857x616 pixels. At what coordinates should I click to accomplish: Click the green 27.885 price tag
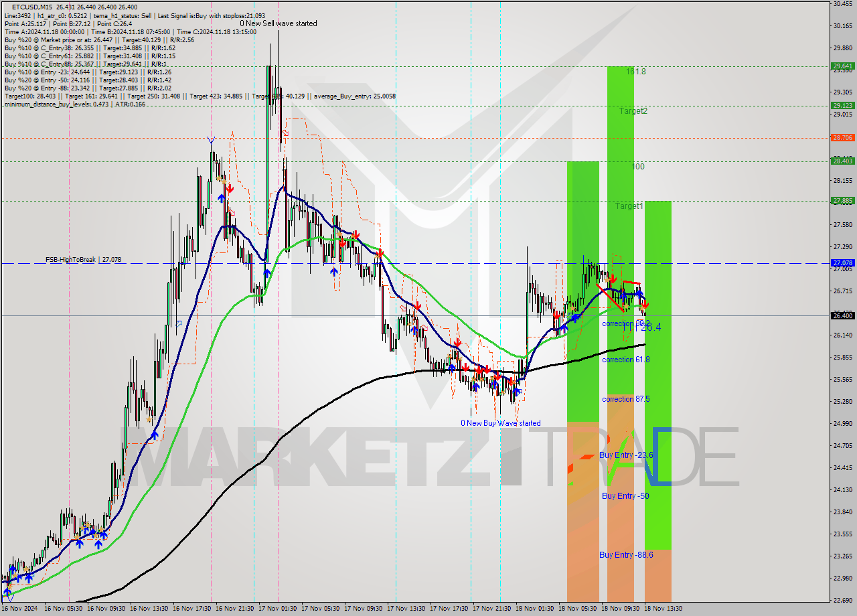click(842, 200)
